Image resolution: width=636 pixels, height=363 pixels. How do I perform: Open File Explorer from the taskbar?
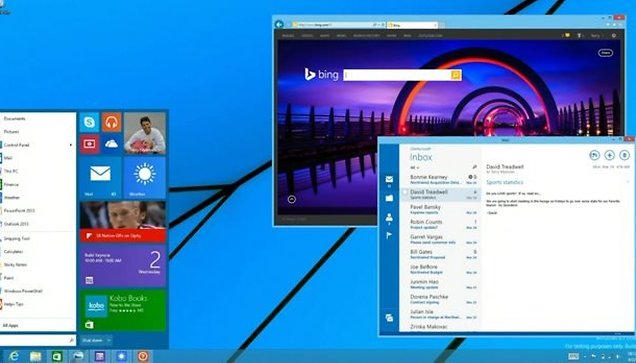coord(36,356)
